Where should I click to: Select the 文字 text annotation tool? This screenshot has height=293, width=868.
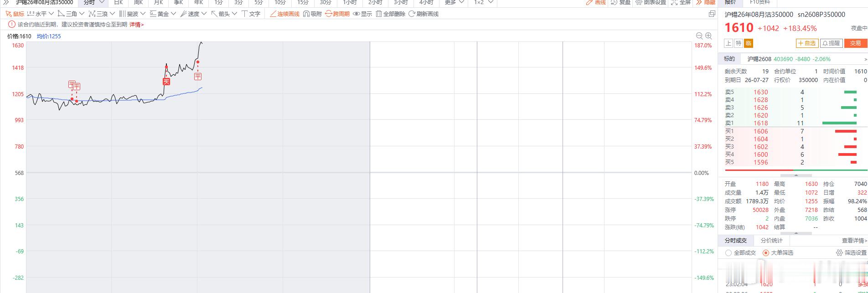(251, 14)
